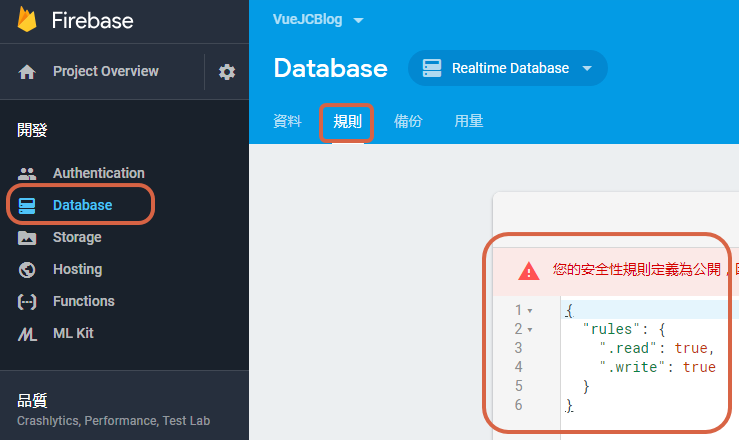Open the VueJCBlog project switcher dropdown
Image resolution: width=739 pixels, height=440 pixels.
(318, 19)
